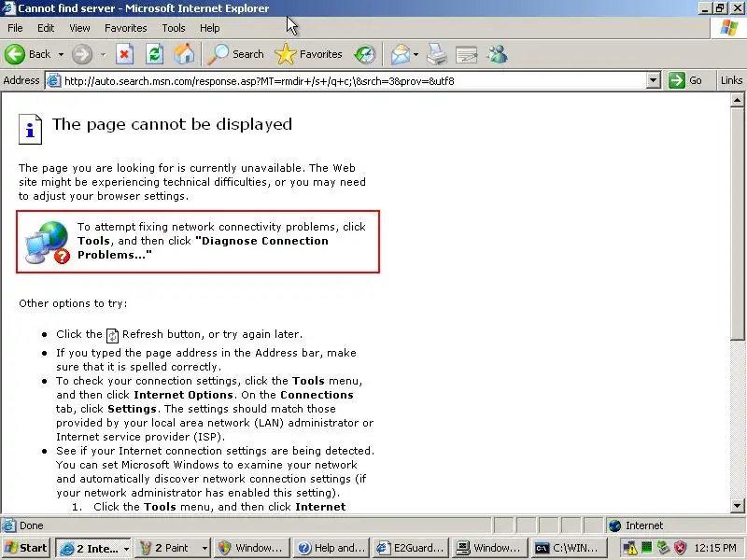The height and width of the screenshot is (560, 747).
Task: Click the green Refresh toolbar icon
Action: click(x=154, y=54)
